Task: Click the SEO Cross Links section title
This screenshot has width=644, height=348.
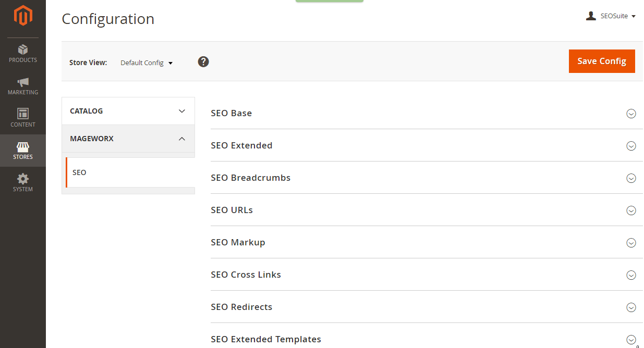Action: point(246,275)
